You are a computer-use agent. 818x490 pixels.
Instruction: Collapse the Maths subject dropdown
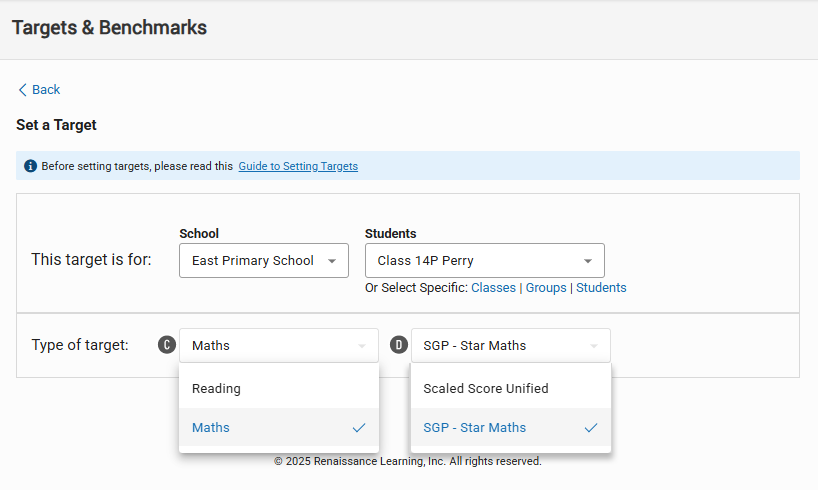[279, 345]
